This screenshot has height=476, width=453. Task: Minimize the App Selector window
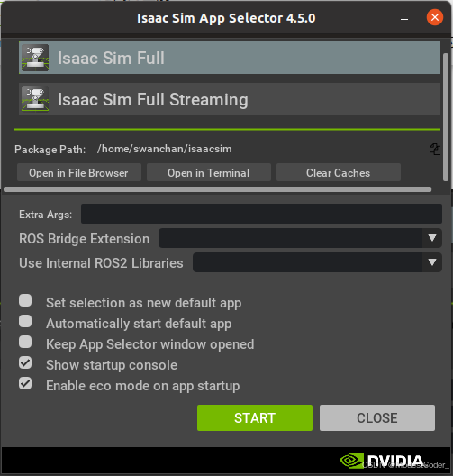404,18
